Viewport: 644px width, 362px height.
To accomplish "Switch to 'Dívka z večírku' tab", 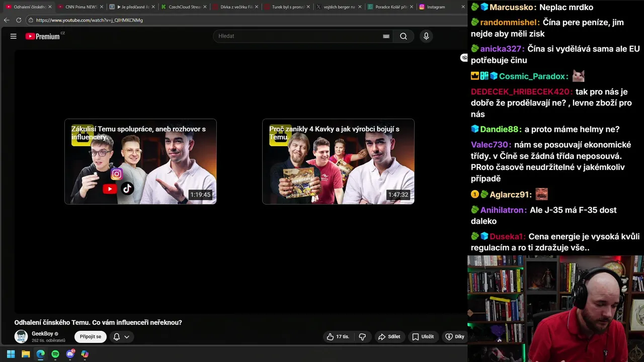I will [234, 7].
